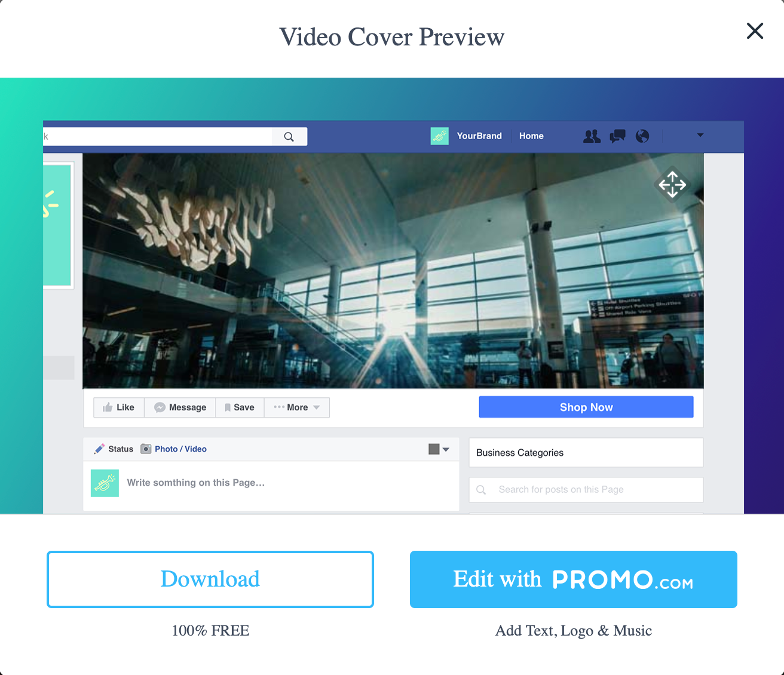
Task: Open friend requests in the navbar
Action: (x=592, y=136)
